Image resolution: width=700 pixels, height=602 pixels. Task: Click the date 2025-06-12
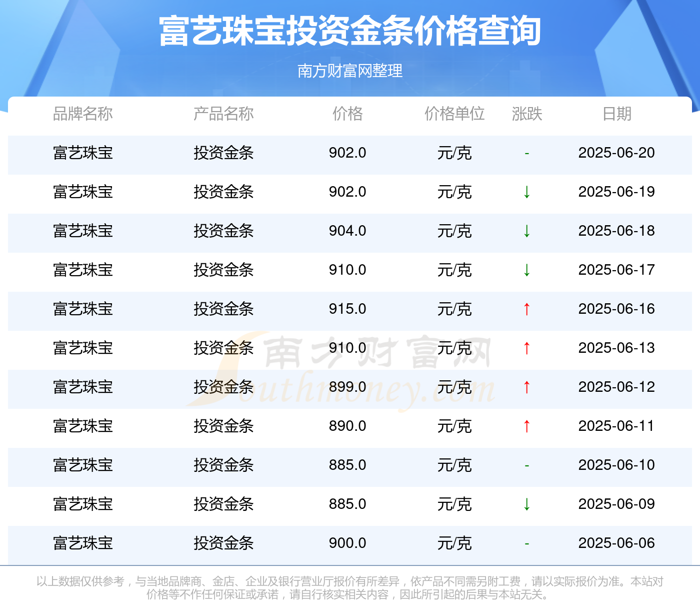[x=616, y=387]
